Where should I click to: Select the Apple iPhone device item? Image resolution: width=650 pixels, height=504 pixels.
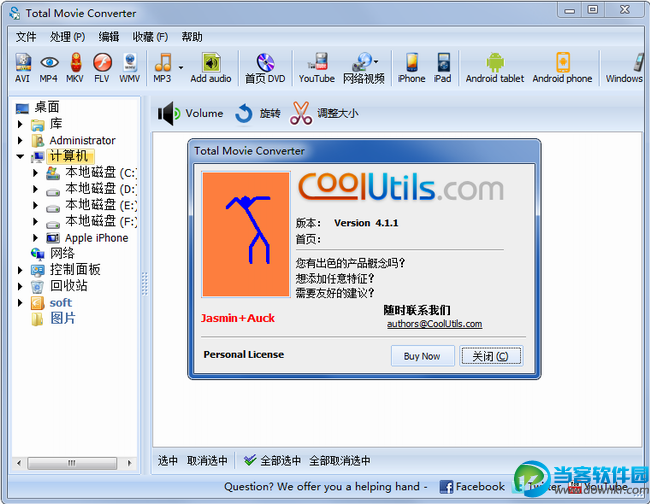coord(96,238)
